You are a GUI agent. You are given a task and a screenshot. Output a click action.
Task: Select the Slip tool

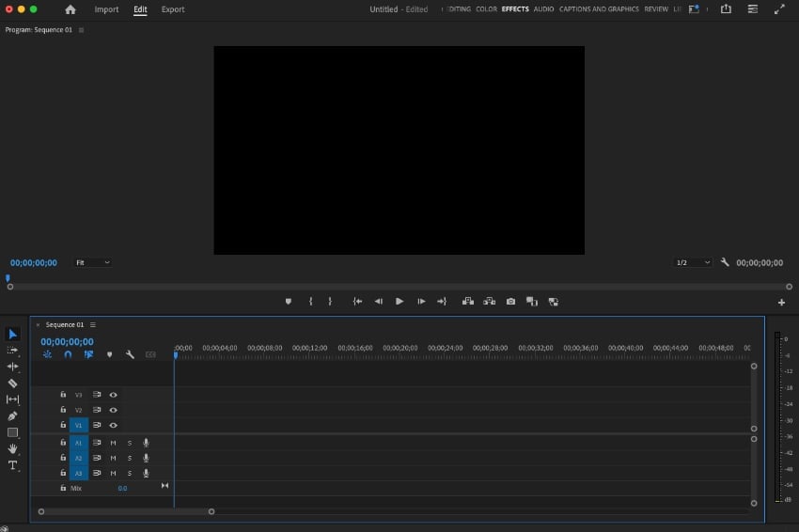point(13,399)
